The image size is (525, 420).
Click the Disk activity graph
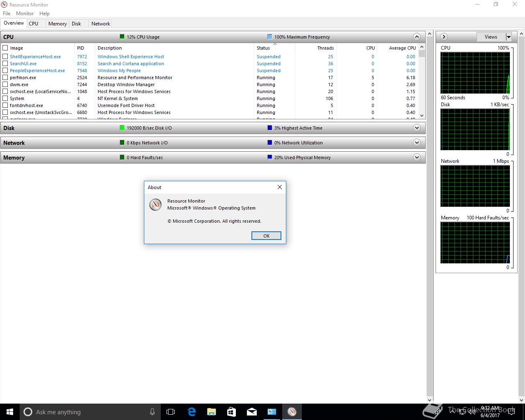point(475,130)
